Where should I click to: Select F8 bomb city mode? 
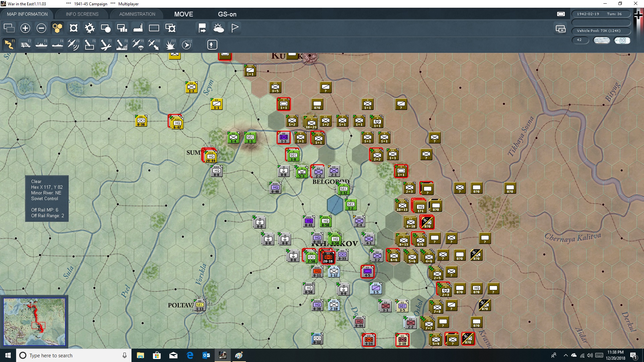[x=122, y=45]
